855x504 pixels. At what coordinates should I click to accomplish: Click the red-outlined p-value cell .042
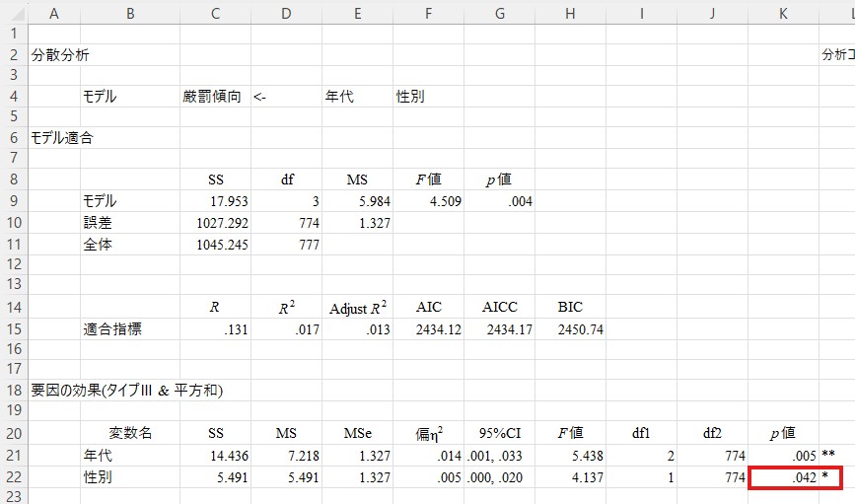click(x=782, y=477)
